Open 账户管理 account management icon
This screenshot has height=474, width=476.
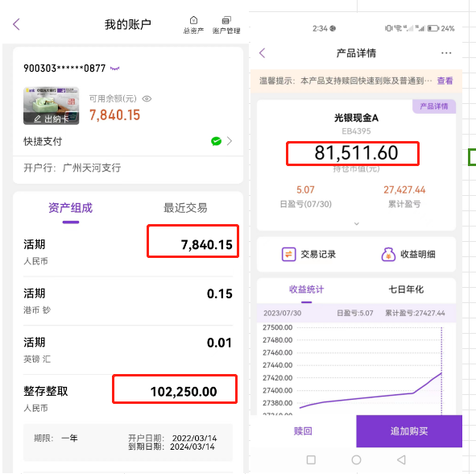(x=226, y=25)
